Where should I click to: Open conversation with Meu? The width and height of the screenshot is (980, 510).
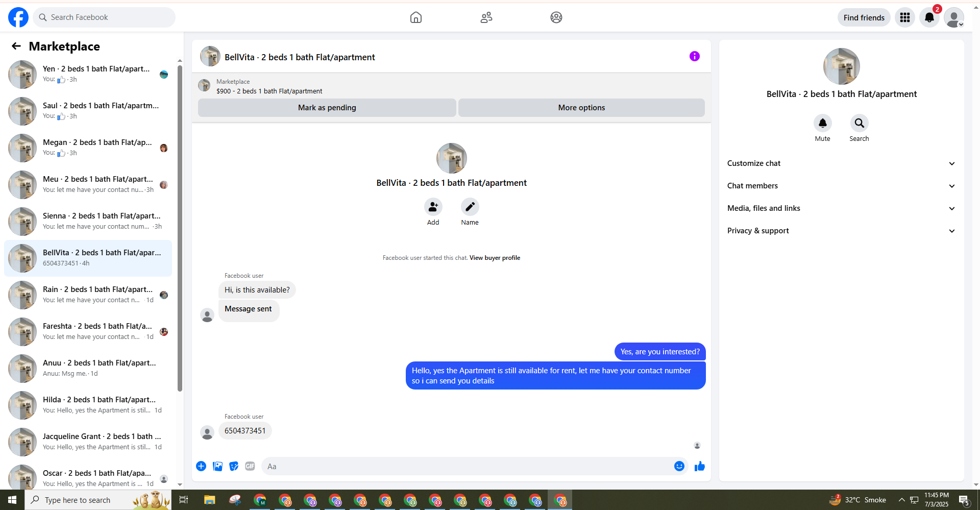[88, 185]
